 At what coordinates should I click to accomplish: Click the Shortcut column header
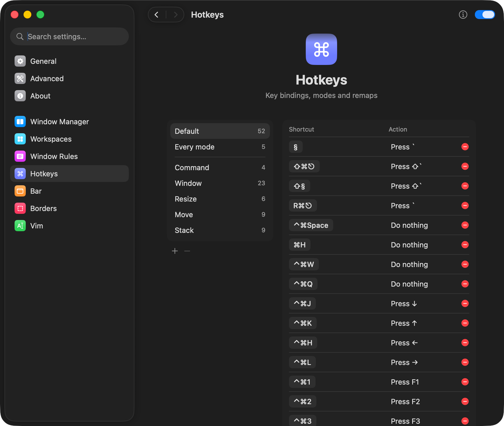(x=302, y=129)
